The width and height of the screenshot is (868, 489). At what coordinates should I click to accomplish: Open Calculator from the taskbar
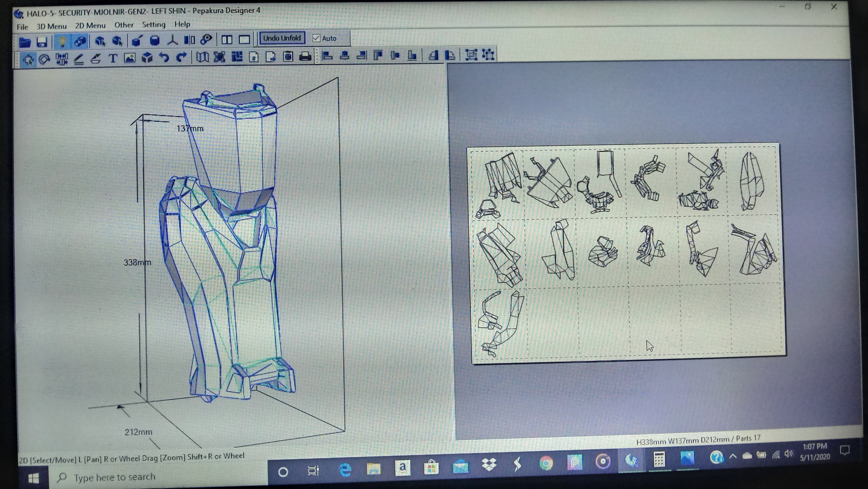[659, 459]
